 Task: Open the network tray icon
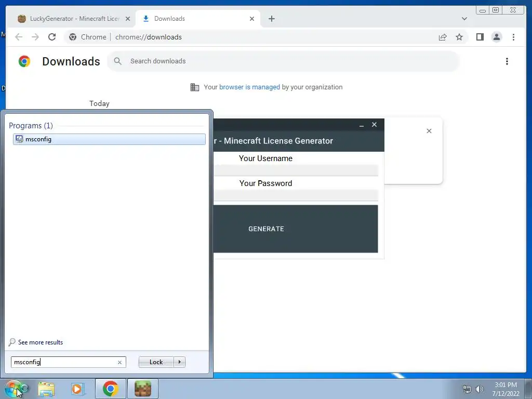pos(467,389)
